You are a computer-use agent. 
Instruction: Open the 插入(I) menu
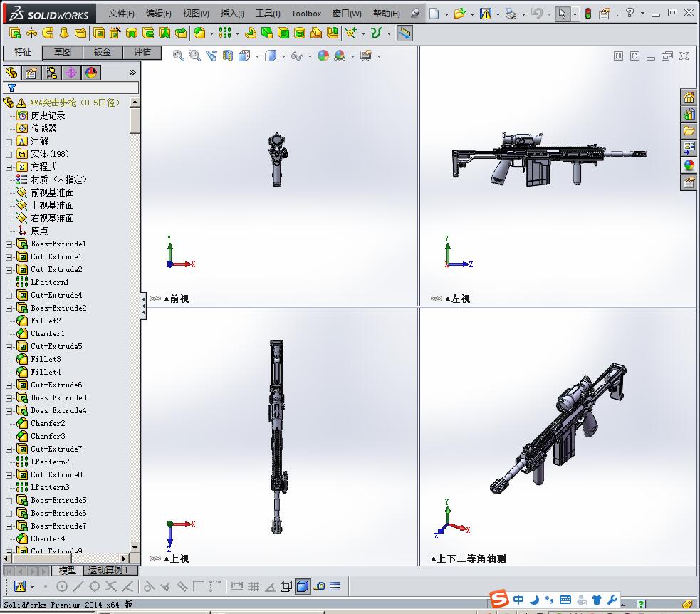point(232,14)
